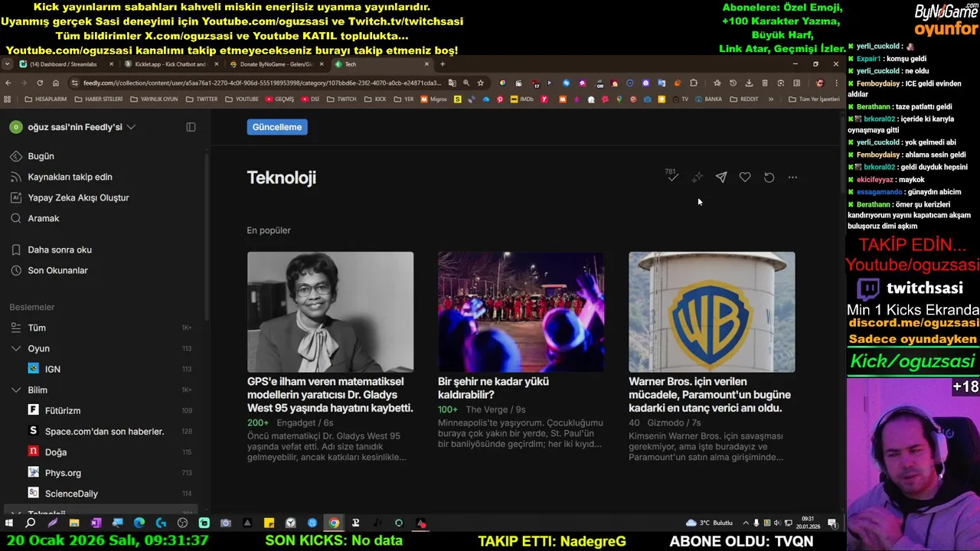Open the Chrome extensions puzzle icon
980x551 pixels.
click(694, 83)
